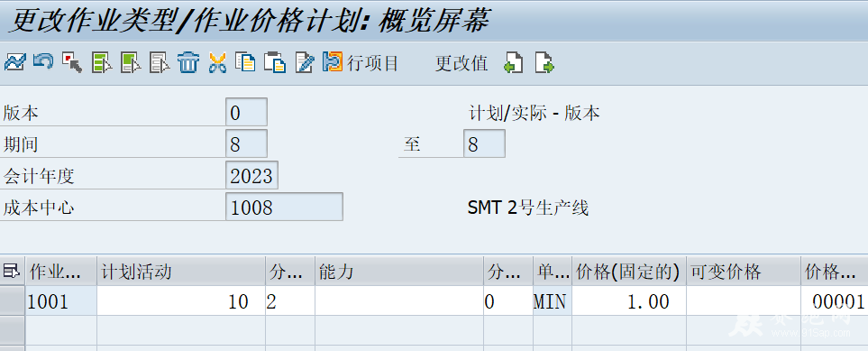Click the trash can delete icon

188,62
